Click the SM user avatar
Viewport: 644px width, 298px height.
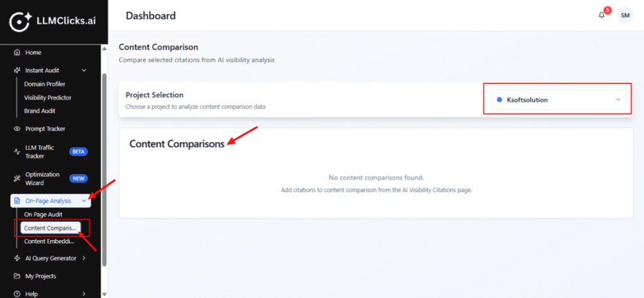[x=625, y=15]
